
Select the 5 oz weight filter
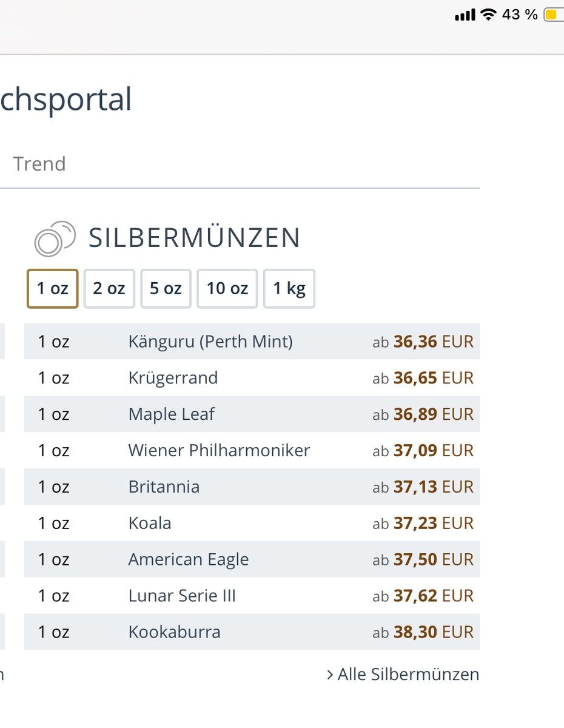[x=166, y=289]
